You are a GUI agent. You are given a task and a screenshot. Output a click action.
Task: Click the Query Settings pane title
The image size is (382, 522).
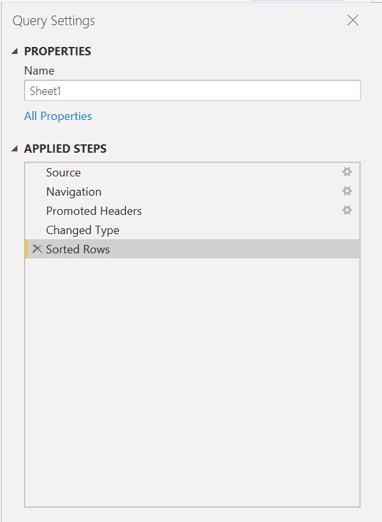(54, 21)
